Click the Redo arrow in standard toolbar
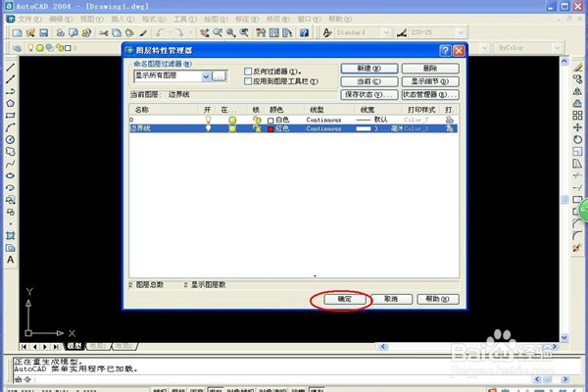588x392 pixels. 180,33
